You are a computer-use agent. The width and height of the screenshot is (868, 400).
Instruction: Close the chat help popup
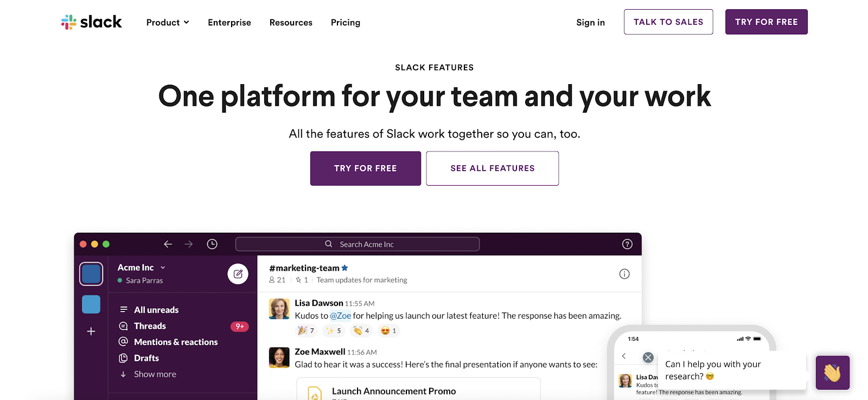(648, 357)
